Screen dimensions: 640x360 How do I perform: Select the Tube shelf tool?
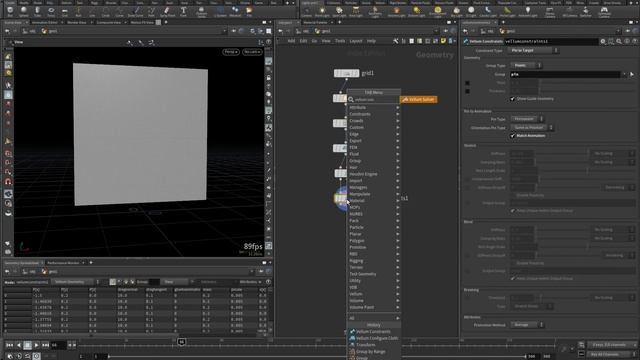(37, 11)
